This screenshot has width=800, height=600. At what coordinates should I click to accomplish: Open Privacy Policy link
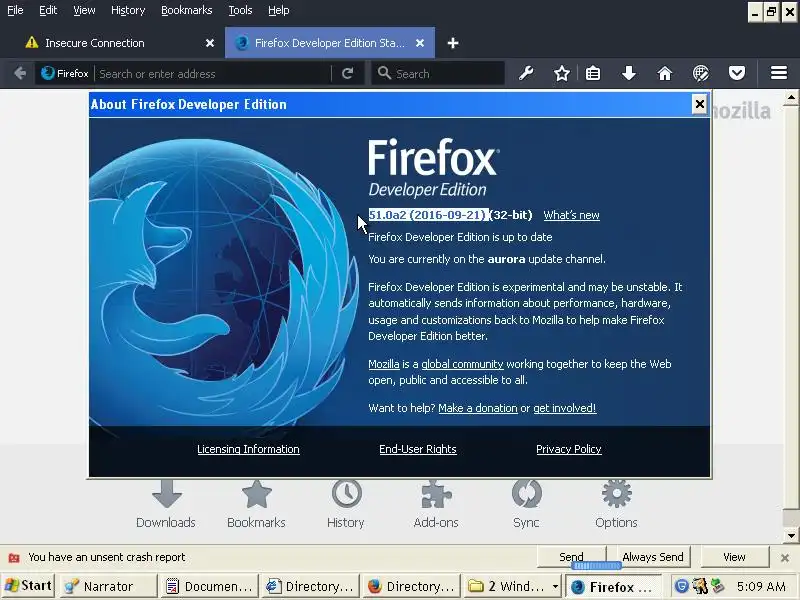click(x=568, y=449)
